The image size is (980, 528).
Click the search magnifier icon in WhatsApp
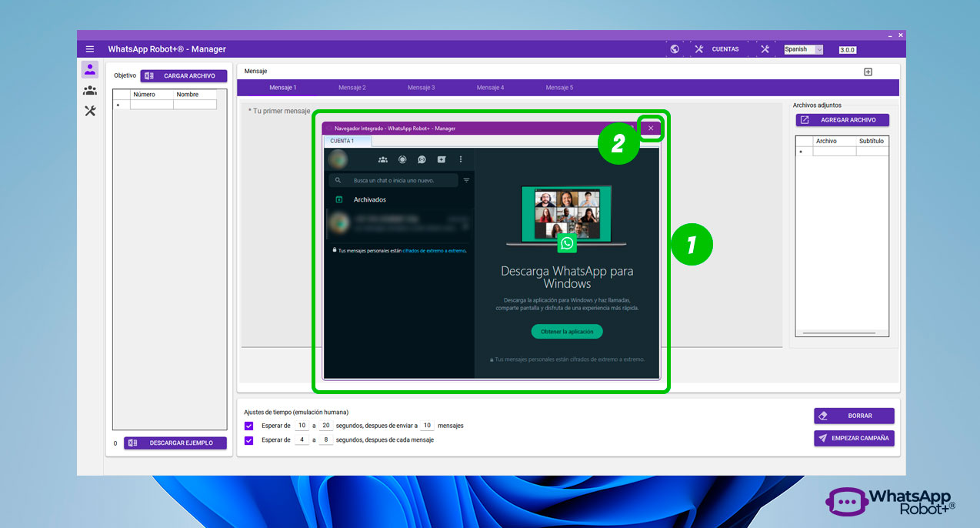coord(339,180)
